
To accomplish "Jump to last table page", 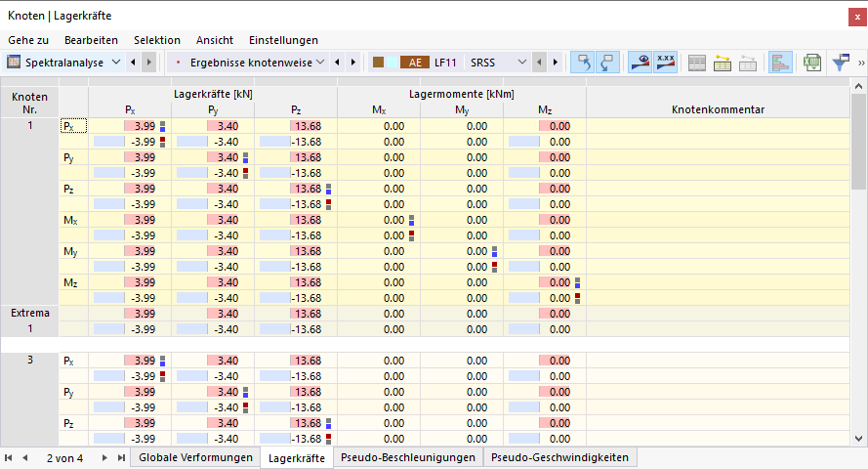I will (x=121, y=457).
